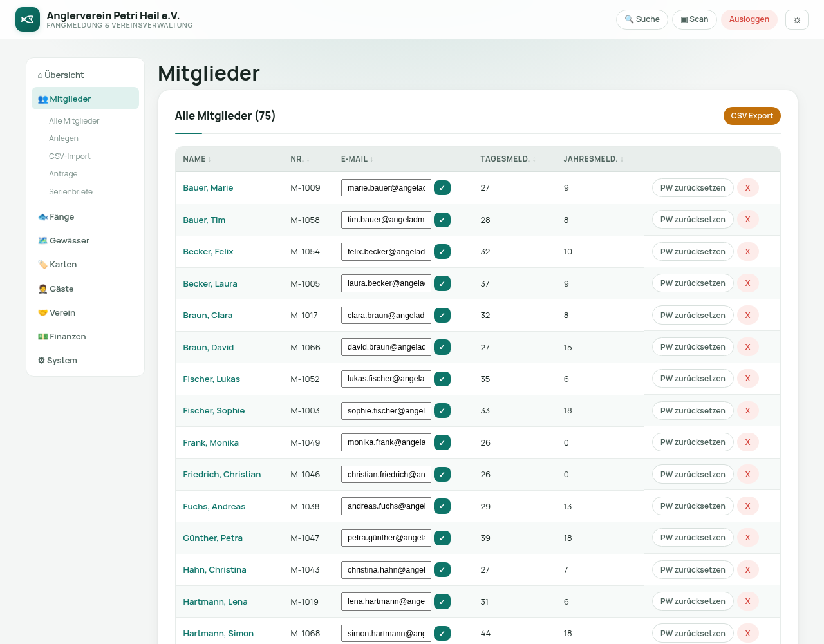Go to Gewässer in sidebar
The image size is (824, 644).
pos(85,241)
